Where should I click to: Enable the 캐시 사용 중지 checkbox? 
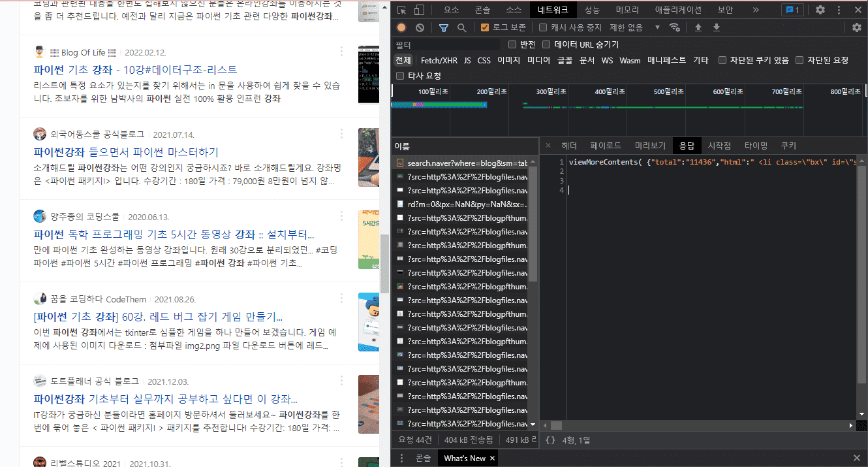tap(543, 27)
